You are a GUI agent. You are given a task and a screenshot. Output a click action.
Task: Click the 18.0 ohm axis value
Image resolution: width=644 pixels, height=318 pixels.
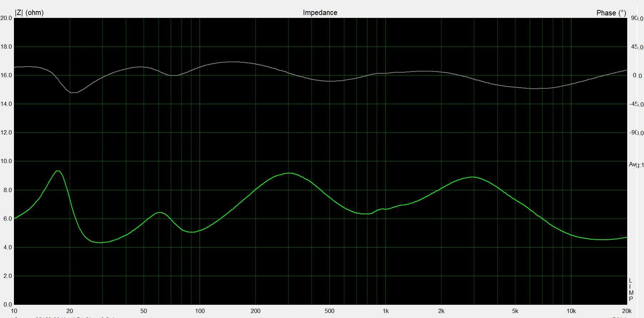(x=6, y=47)
